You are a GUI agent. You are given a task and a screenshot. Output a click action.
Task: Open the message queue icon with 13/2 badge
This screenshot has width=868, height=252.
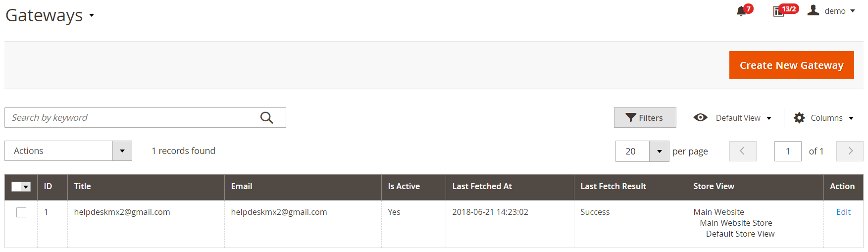pos(779,11)
